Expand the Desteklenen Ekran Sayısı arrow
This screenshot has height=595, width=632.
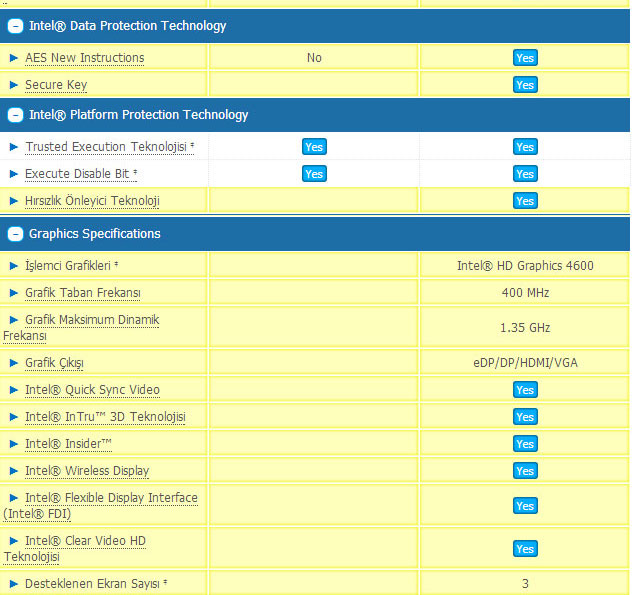(14, 584)
